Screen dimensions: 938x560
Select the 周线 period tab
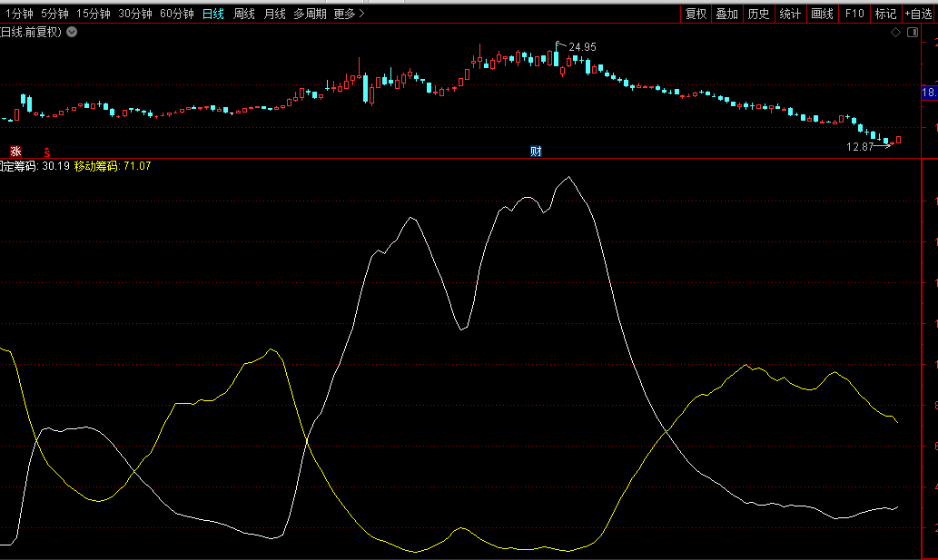tap(243, 14)
